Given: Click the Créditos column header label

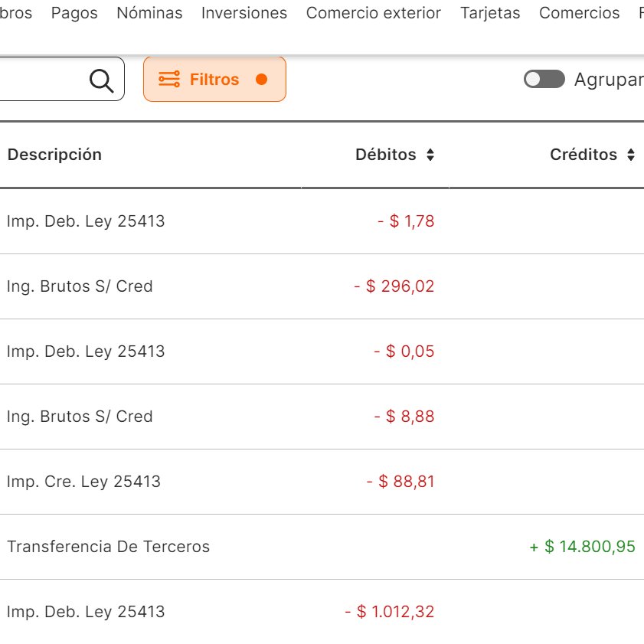Looking at the screenshot, I should point(584,155).
